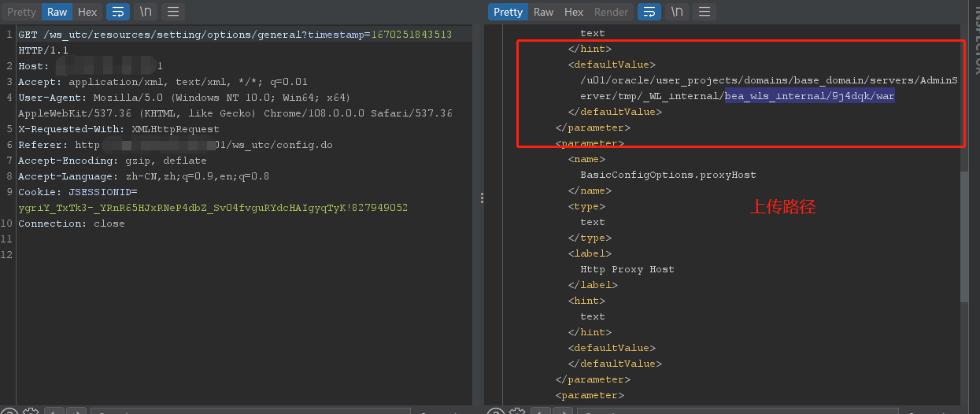
Task: Toggle line wrap in the request editor
Action: point(116,12)
